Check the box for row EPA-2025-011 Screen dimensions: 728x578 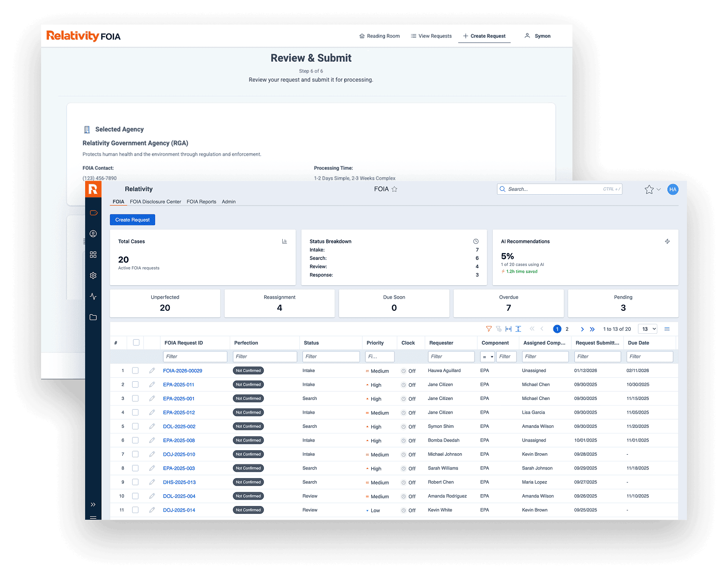(135, 385)
